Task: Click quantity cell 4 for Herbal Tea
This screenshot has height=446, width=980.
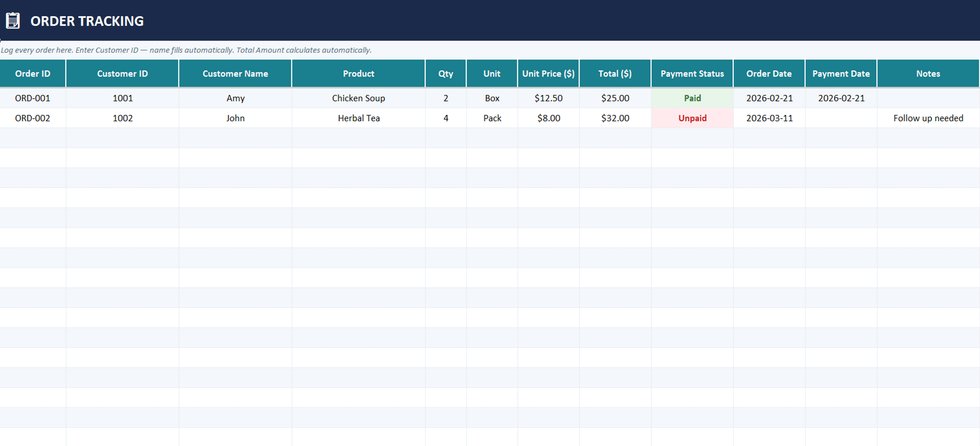Action: pos(446,118)
